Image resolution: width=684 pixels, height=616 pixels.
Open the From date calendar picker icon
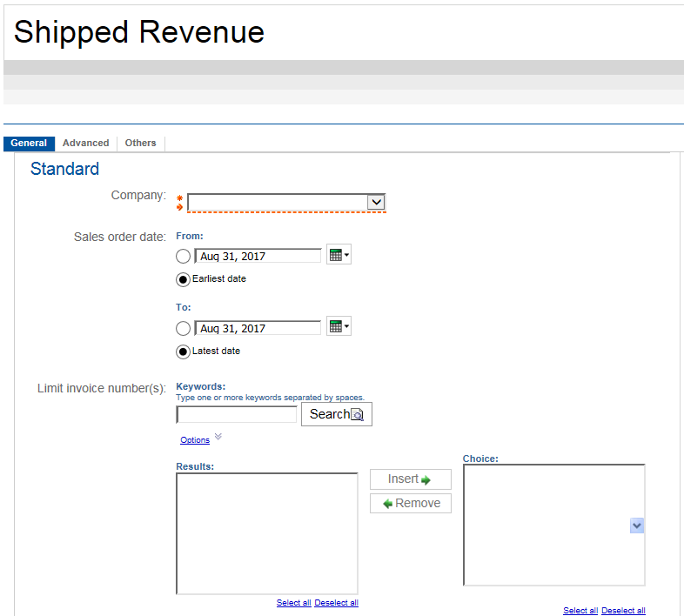click(x=338, y=256)
